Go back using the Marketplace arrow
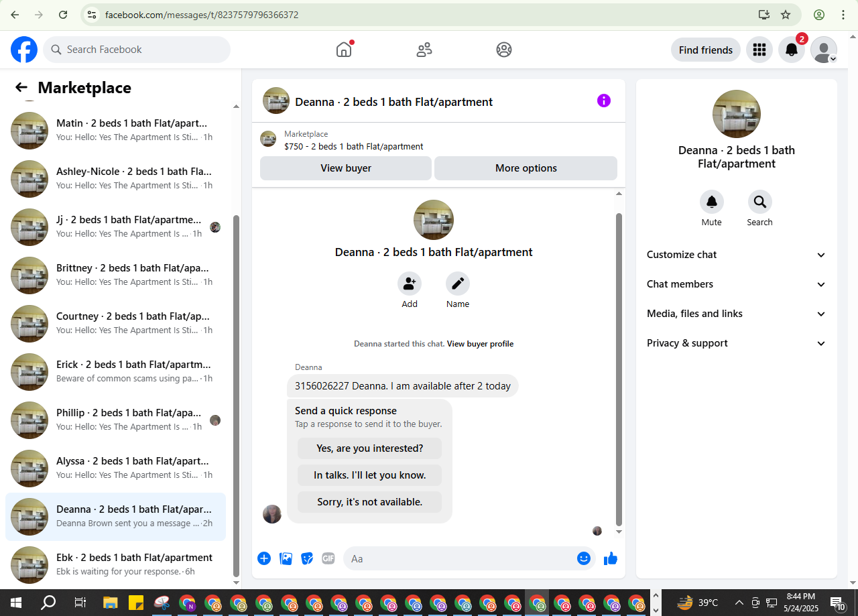The image size is (858, 616). [21, 88]
